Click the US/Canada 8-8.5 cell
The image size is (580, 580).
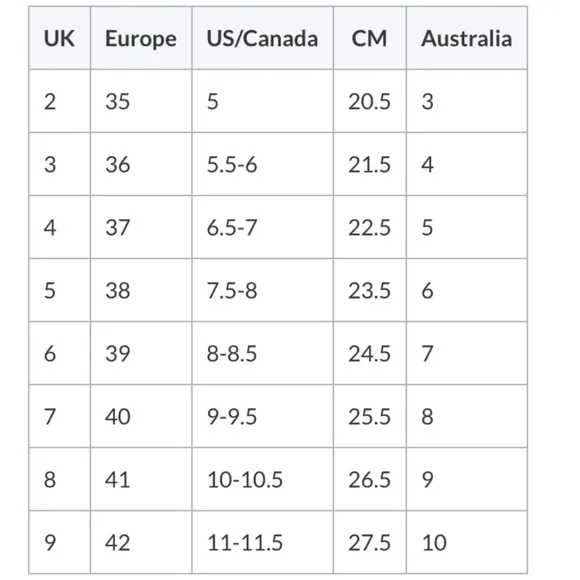(x=263, y=353)
